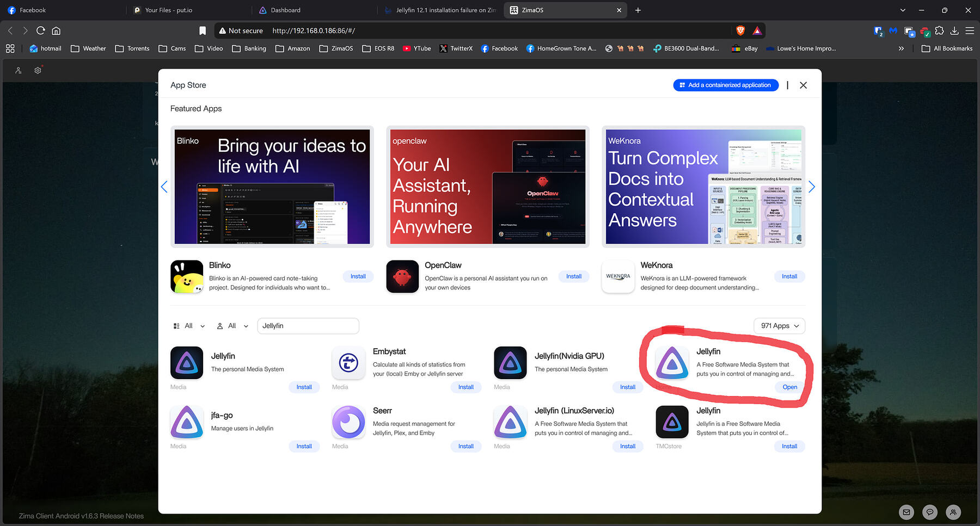The width and height of the screenshot is (980, 526).
Task: Open the 971 Apps dropdown
Action: pyautogui.click(x=780, y=326)
